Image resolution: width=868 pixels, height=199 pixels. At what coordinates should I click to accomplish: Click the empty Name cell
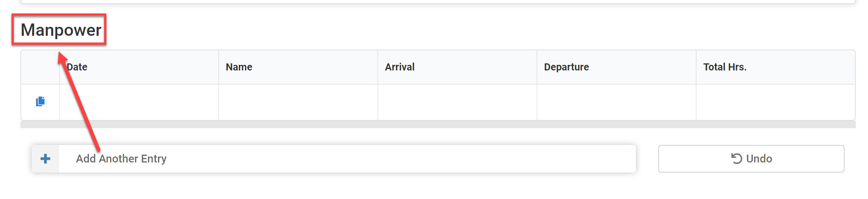(x=298, y=102)
